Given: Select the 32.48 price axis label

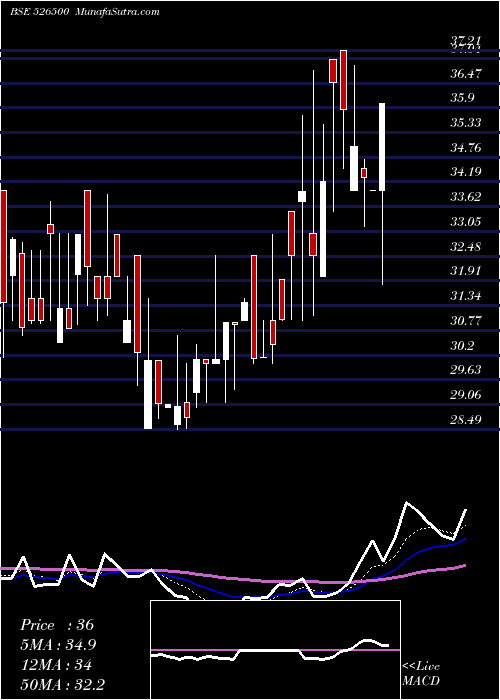Looking at the screenshot, I should (466, 246).
